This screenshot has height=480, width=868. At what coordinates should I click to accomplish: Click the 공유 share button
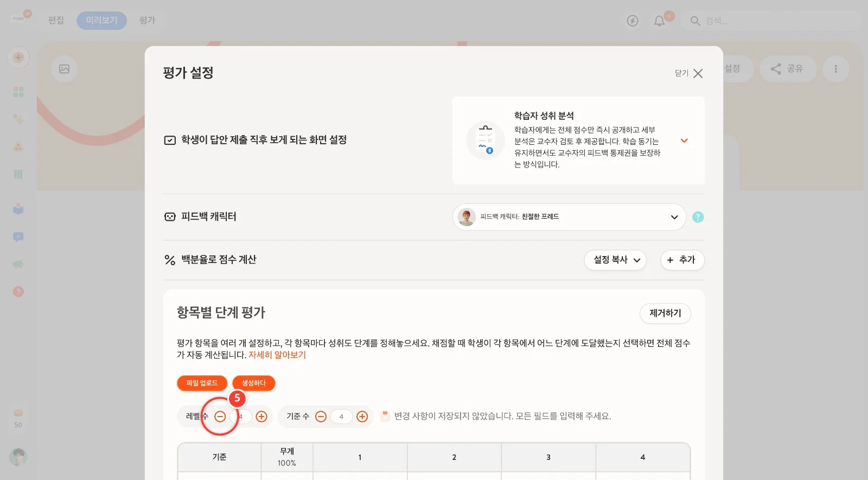[x=787, y=69]
